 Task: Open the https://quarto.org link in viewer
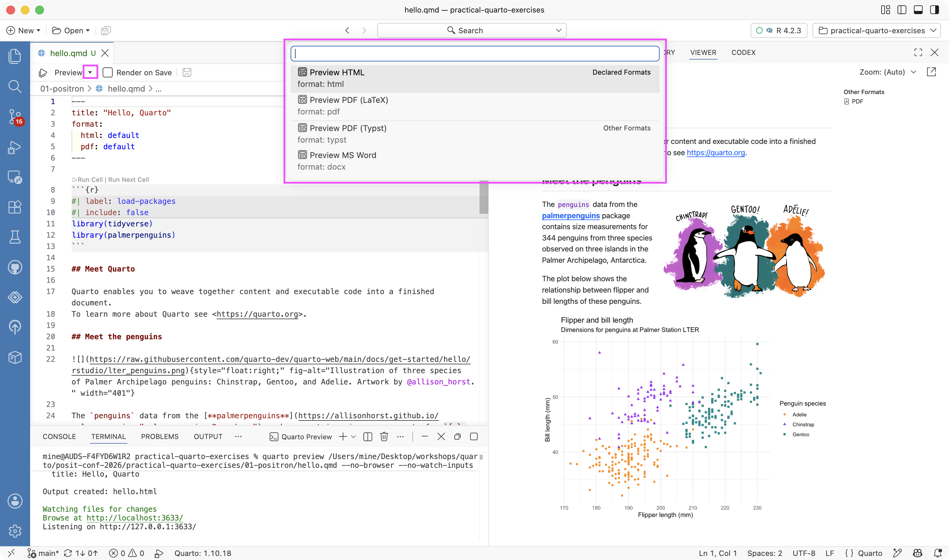click(x=716, y=152)
